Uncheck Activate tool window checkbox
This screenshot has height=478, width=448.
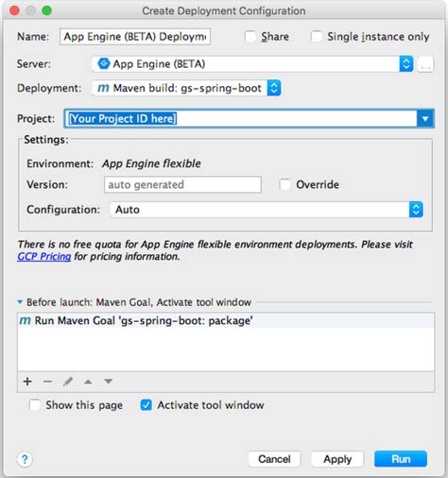[x=146, y=405]
